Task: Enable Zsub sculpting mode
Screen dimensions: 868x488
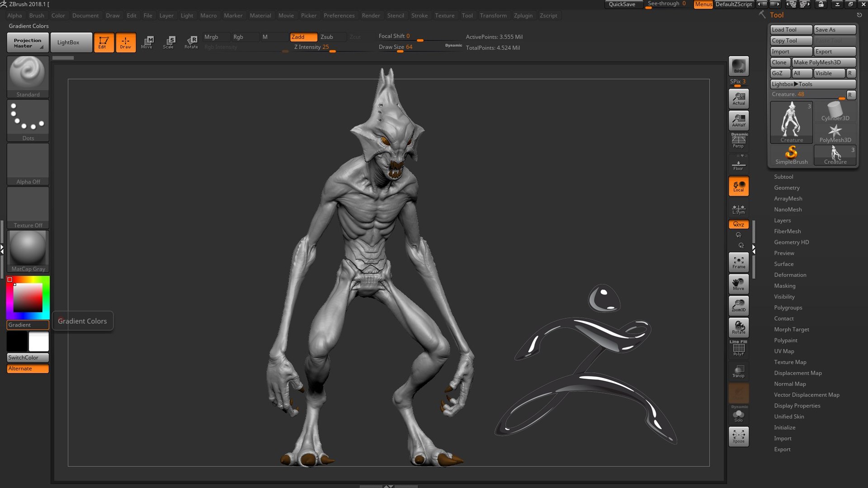Action: tap(332, 37)
